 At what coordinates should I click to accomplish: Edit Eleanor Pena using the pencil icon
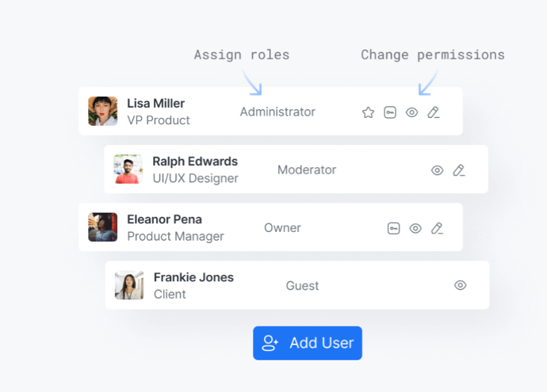[x=437, y=228]
